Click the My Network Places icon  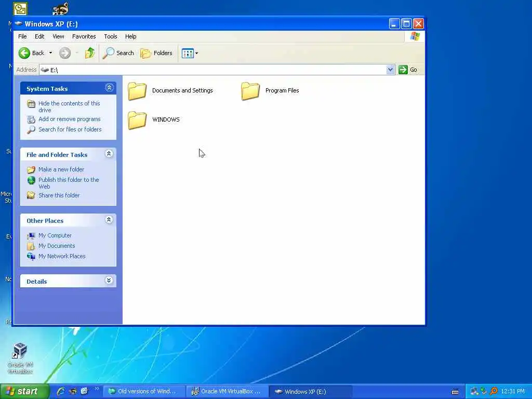(x=31, y=256)
